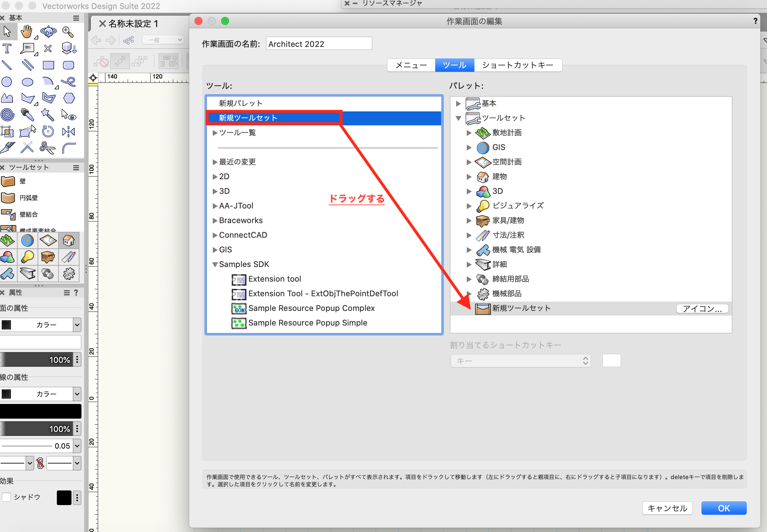Expand the 敷地計画 tool set
Viewport: 767px width, 532px height.
pyautogui.click(x=469, y=133)
